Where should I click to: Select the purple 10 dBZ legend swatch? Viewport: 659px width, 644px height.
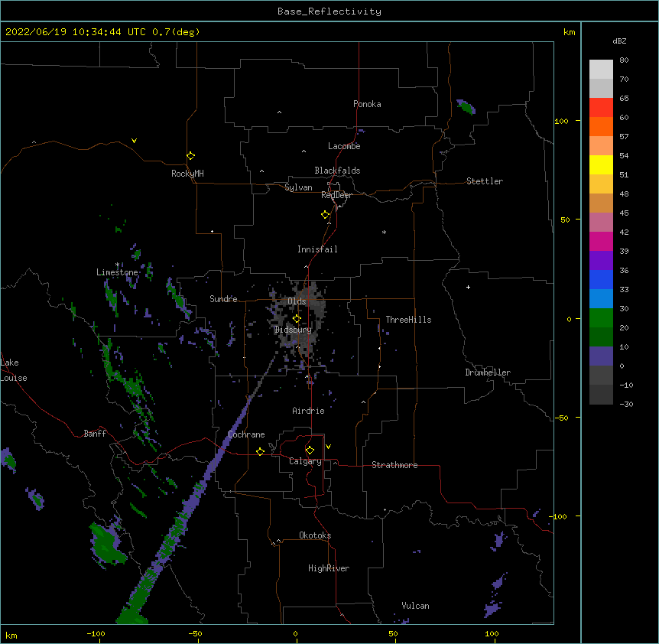pyautogui.click(x=601, y=356)
